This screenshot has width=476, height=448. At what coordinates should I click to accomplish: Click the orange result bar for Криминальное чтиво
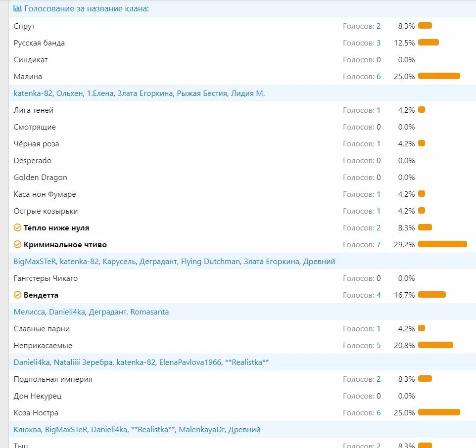tap(442, 244)
